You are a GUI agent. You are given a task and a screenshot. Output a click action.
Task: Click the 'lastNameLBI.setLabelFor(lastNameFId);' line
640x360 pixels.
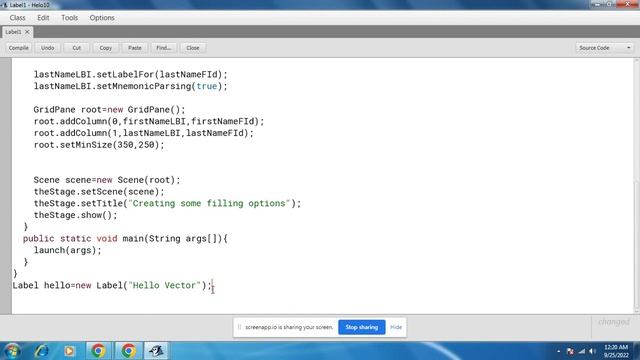pos(131,75)
